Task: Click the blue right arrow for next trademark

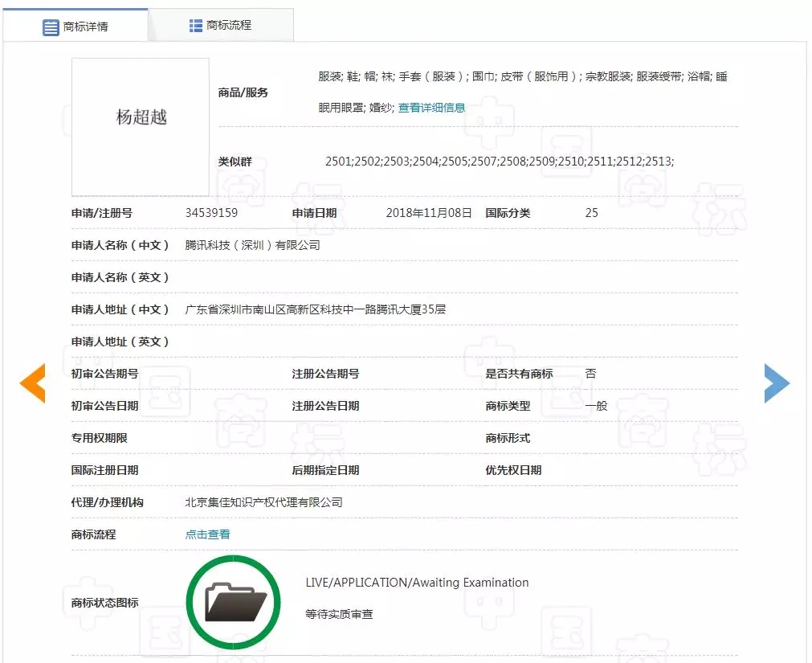Action: [x=777, y=383]
